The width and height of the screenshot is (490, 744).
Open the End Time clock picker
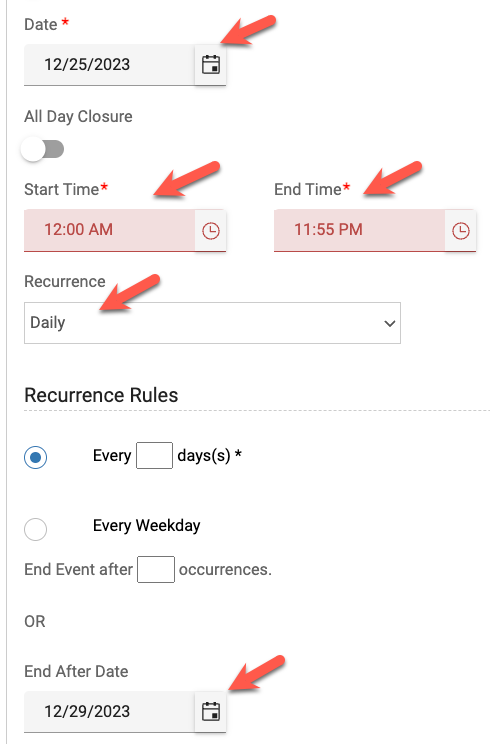[460, 231]
